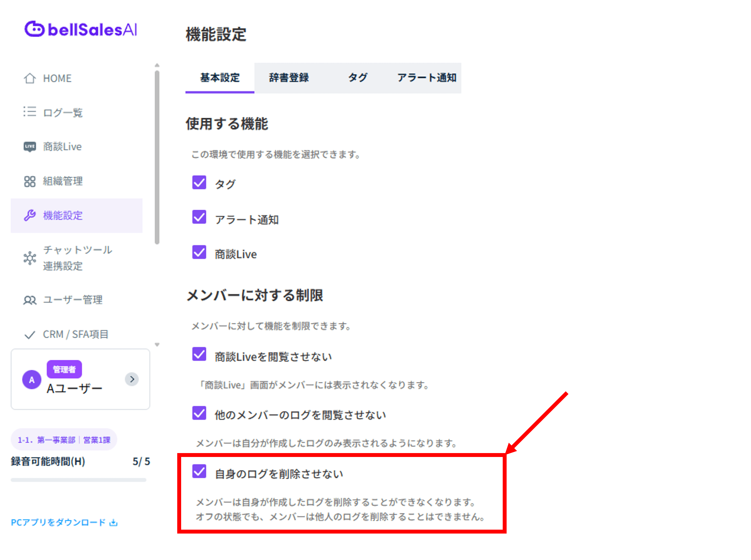This screenshot has height=560, width=751.
Task: Switch to the 辞書登録 tab
Action: [x=289, y=78]
